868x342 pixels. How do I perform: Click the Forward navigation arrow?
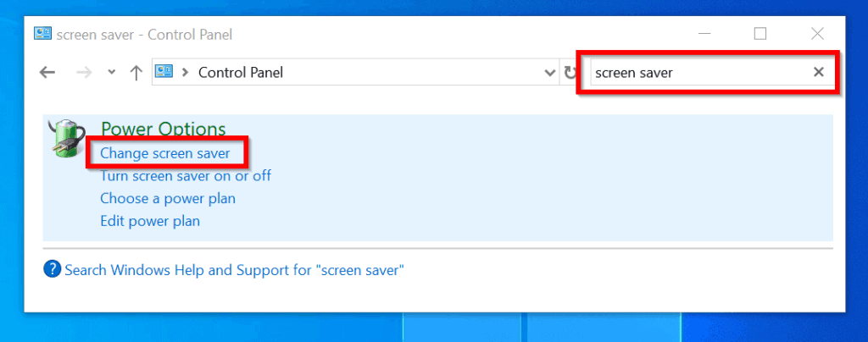click(x=84, y=72)
